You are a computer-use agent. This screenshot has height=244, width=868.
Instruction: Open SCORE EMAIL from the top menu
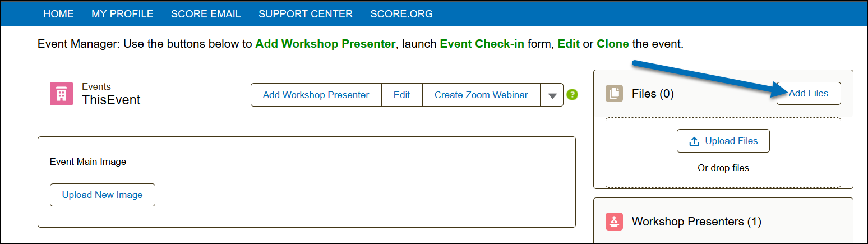[x=206, y=14]
